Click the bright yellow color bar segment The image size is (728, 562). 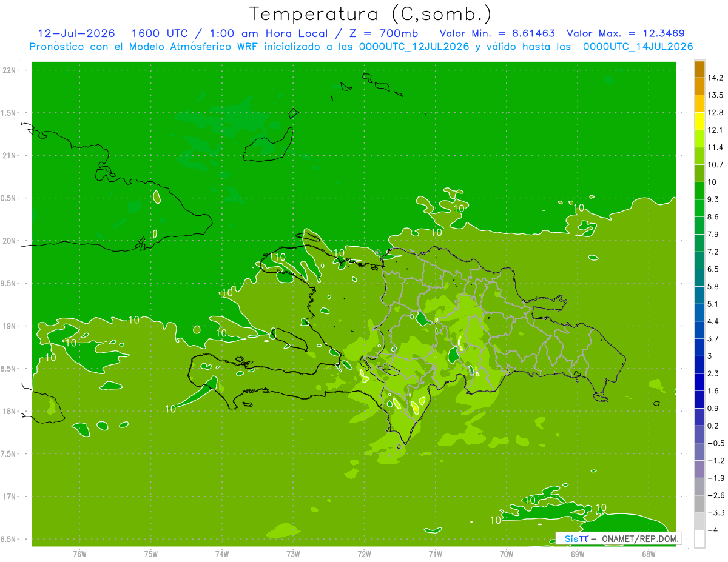pyautogui.click(x=699, y=121)
